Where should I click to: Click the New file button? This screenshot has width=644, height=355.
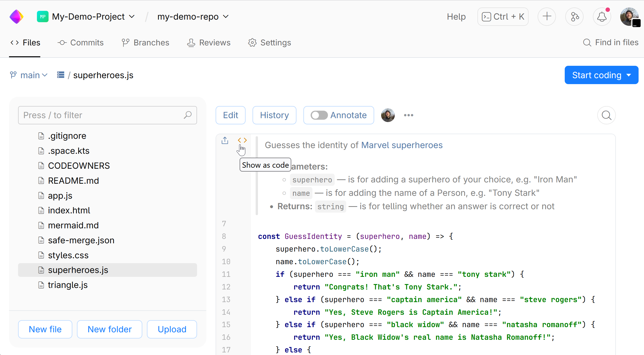click(x=45, y=329)
